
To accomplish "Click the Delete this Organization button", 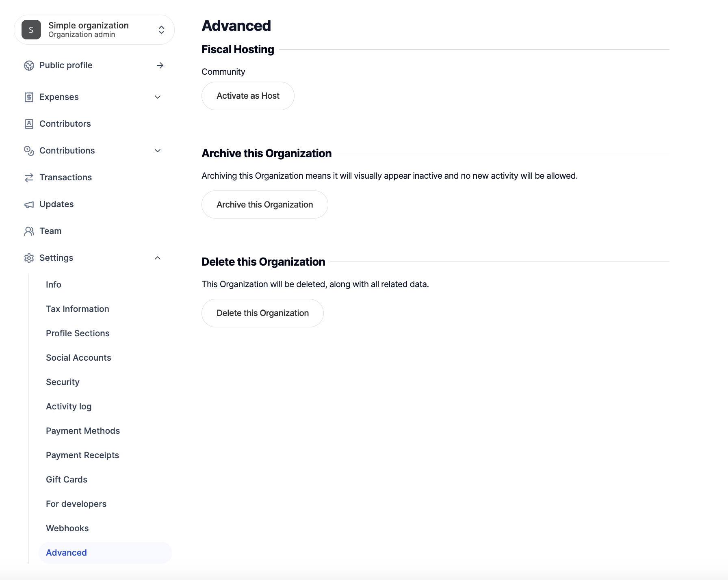I will [x=262, y=313].
